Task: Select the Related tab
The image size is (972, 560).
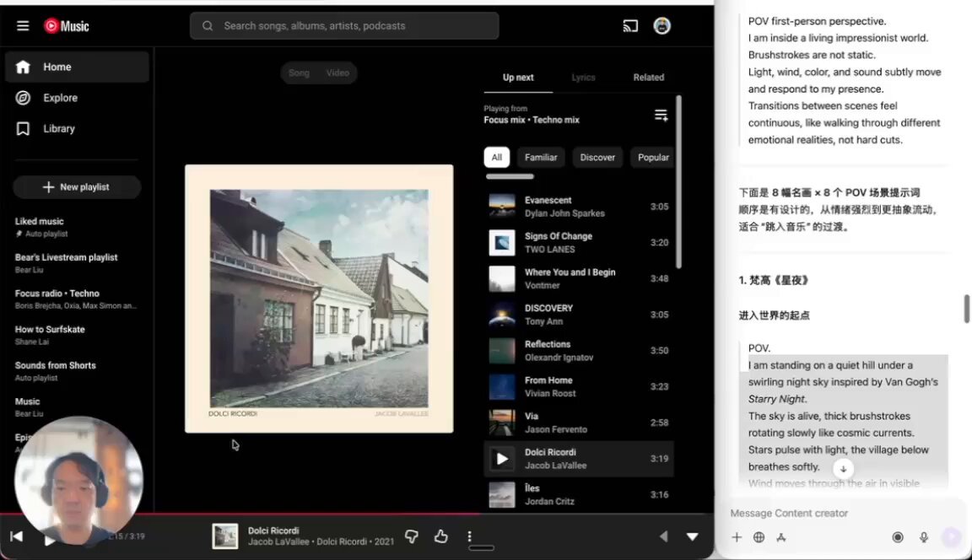Action: [x=648, y=78]
